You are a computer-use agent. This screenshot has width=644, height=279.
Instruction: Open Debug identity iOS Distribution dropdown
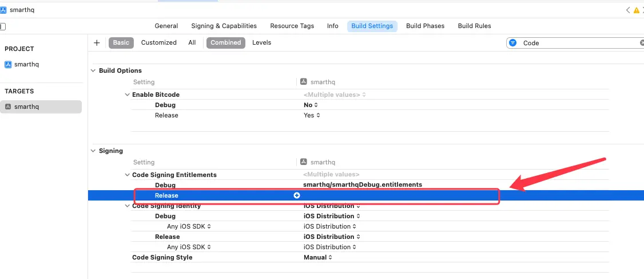point(332,216)
